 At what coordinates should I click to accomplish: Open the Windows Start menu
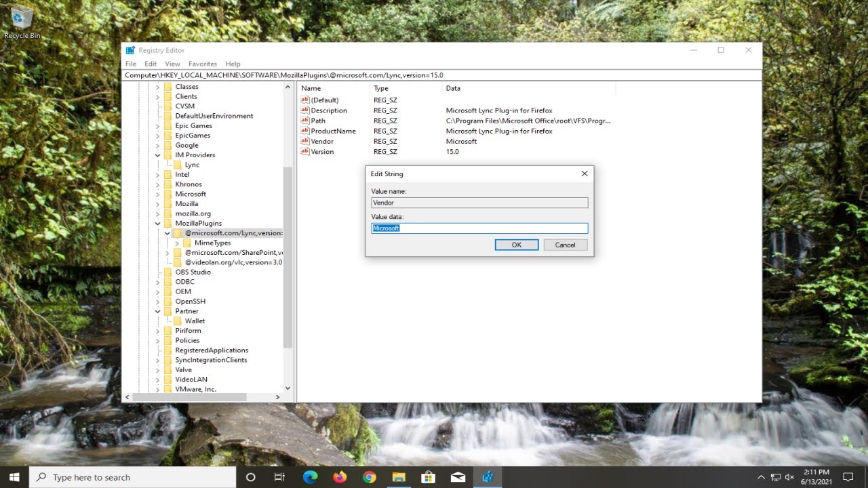pyautogui.click(x=14, y=477)
